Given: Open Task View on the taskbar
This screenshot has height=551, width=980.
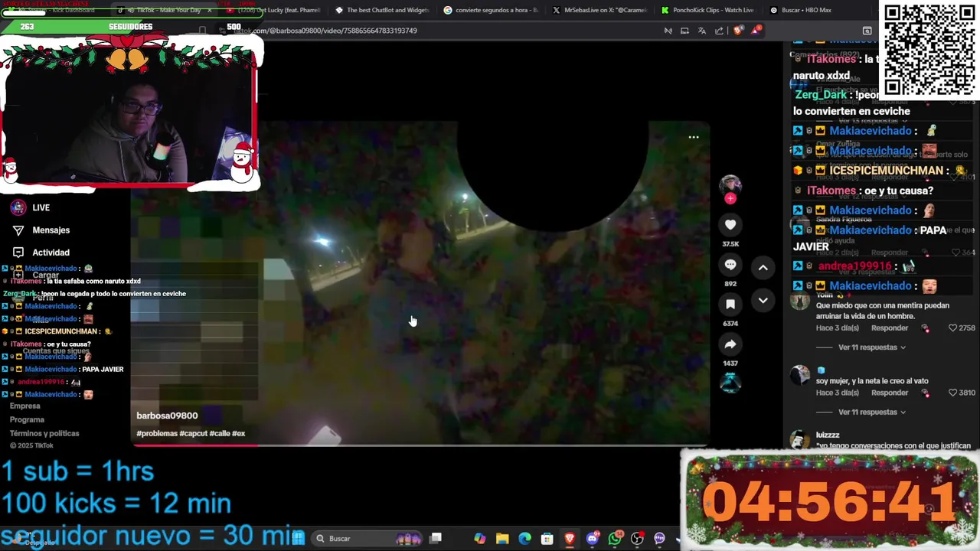Looking at the screenshot, I should pos(436,538).
